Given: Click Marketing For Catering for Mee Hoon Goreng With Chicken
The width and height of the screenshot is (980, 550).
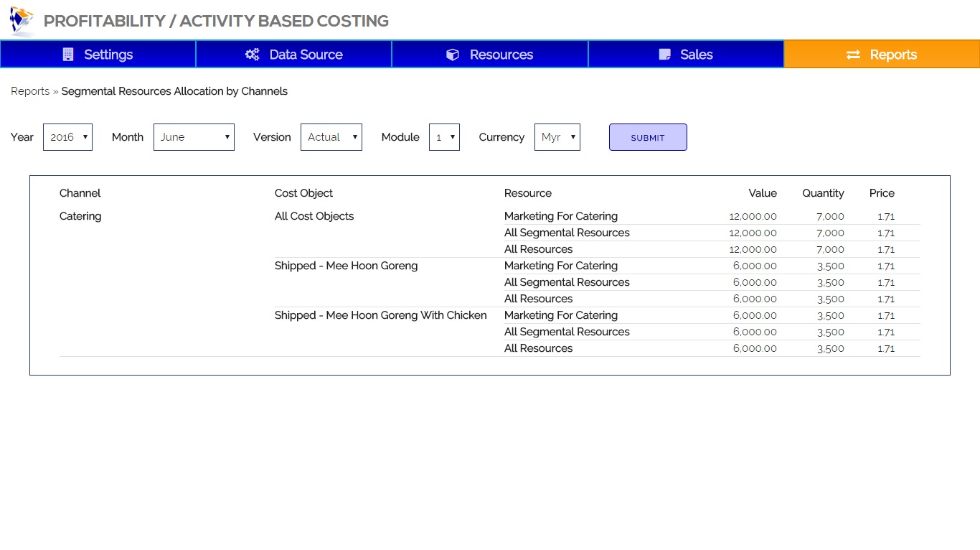Looking at the screenshot, I should [x=561, y=315].
